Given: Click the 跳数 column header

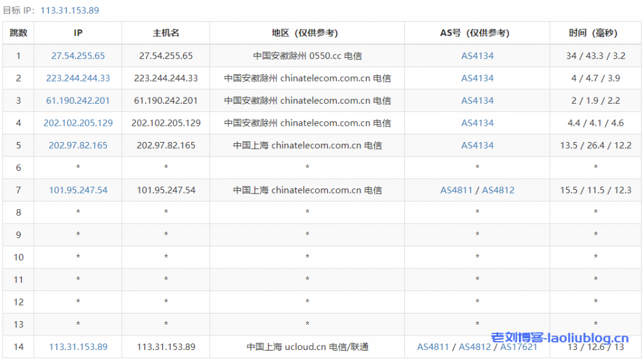Looking at the screenshot, I should coord(18,33).
